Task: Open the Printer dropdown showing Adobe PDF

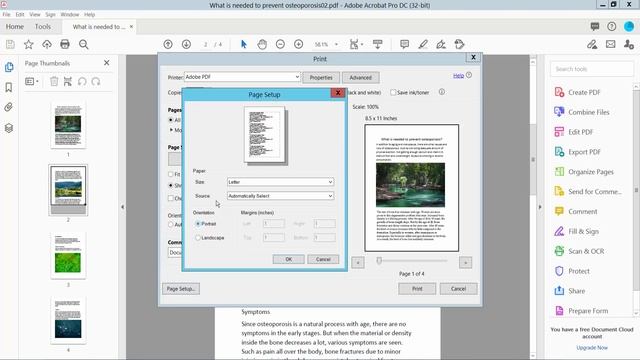Action: tap(242, 77)
